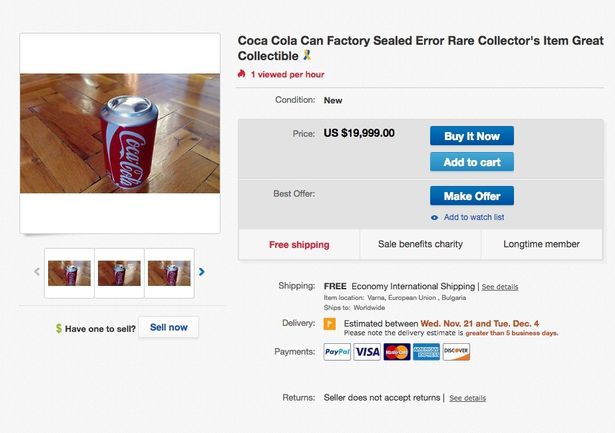Click the PayPal payment icon
The height and width of the screenshot is (433, 615).
coord(337,352)
